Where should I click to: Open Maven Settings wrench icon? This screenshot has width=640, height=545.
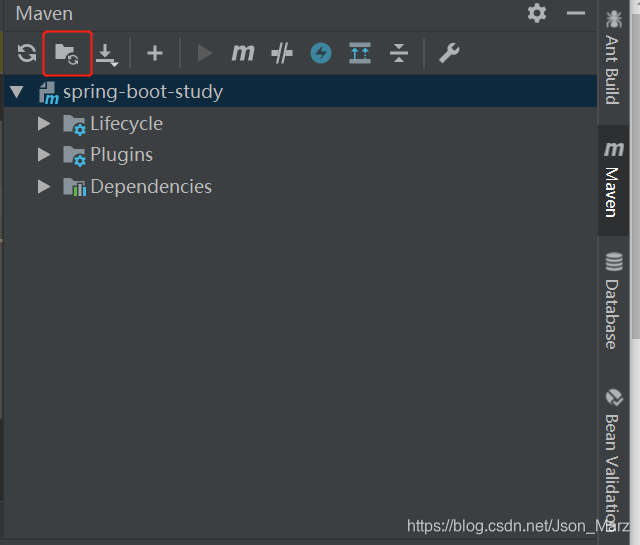tap(449, 53)
